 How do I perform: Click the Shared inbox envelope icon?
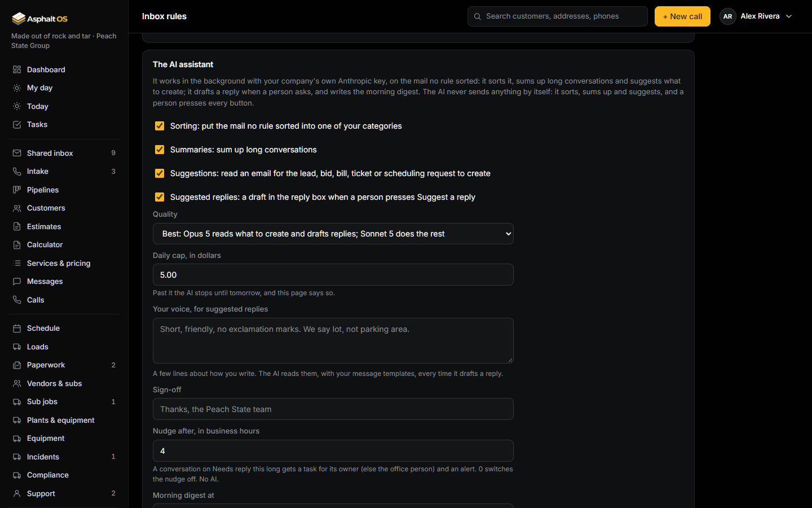point(17,153)
